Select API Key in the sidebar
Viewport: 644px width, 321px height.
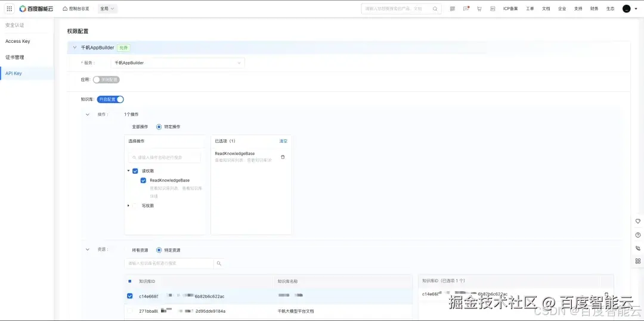[x=14, y=73]
